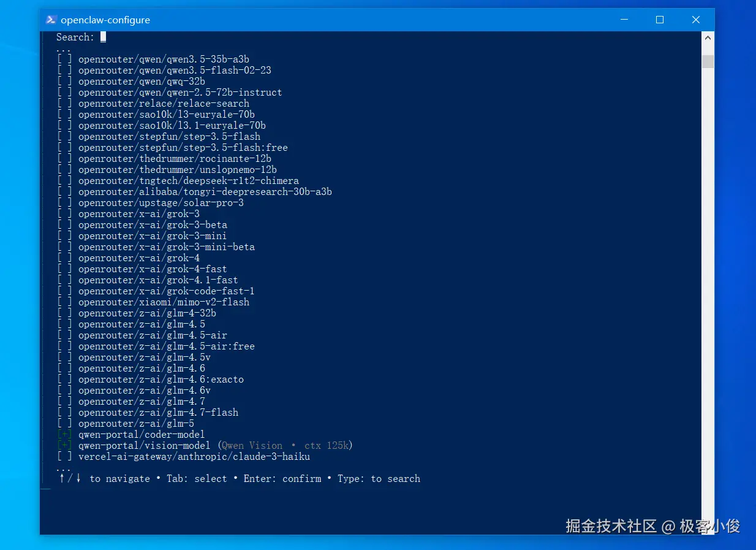Viewport: 756px width, 550px height.
Task: Select text openrouter/x-ai/grok-3-beta
Action: (153, 225)
